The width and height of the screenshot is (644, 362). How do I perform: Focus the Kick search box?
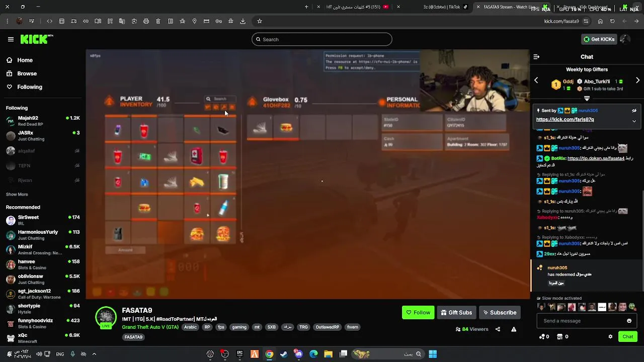[322, 39]
